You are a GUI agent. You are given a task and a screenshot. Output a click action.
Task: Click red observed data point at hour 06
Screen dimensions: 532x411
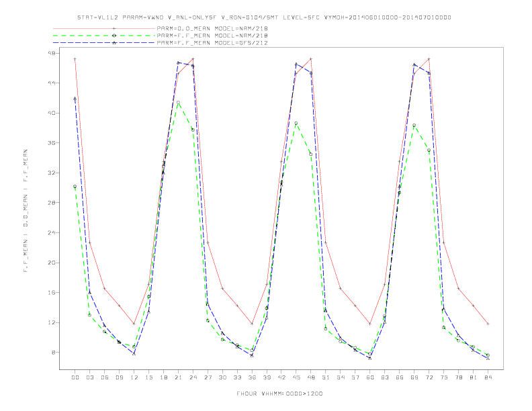click(105, 289)
